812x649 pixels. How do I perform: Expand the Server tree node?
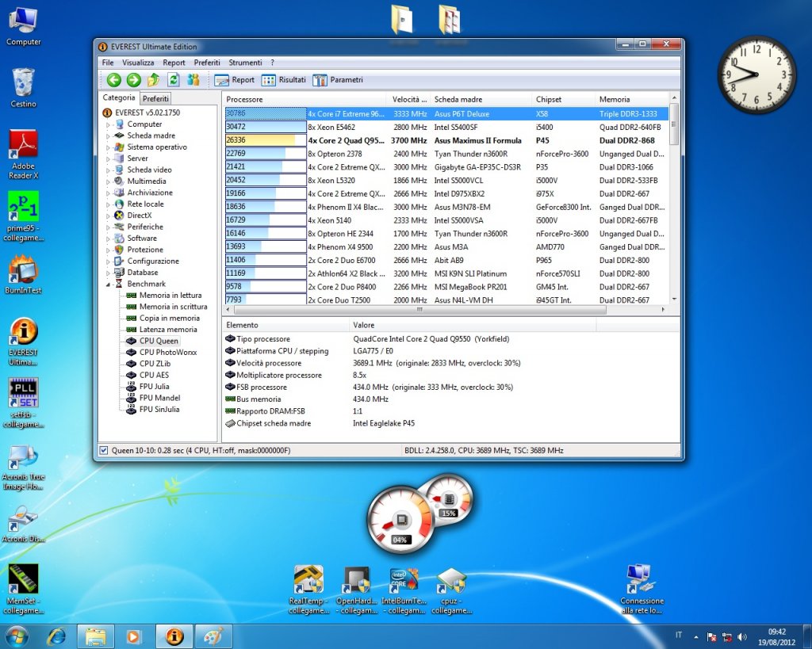[108, 158]
